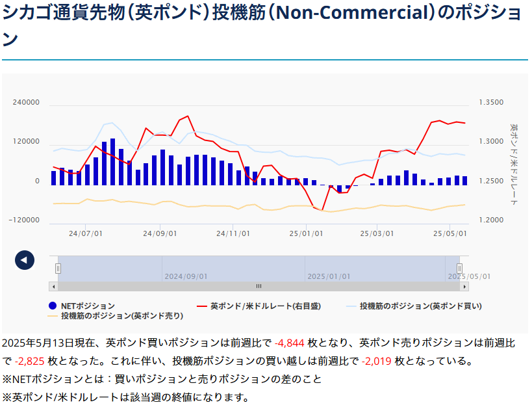Click the 2024/09/01 label in the navigator
Viewport: 532px width, 409px height.
[186, 276]
